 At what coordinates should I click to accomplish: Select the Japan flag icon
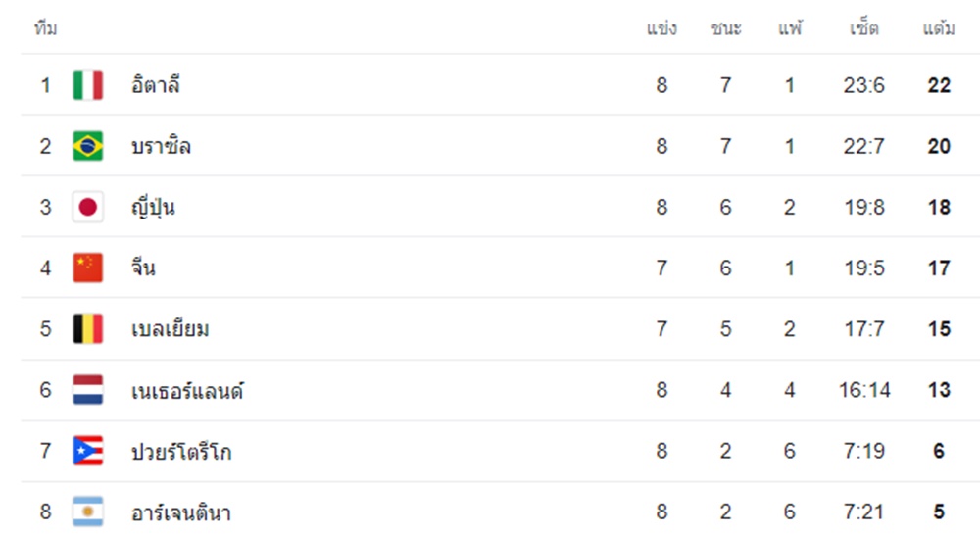[x=87, y=207]
